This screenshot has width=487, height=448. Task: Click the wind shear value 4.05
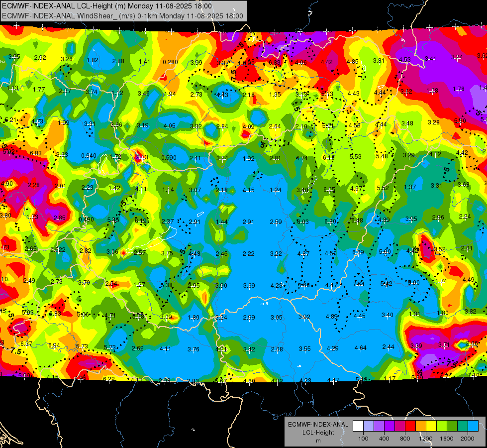pyautogui.click(x=169, y=126)
